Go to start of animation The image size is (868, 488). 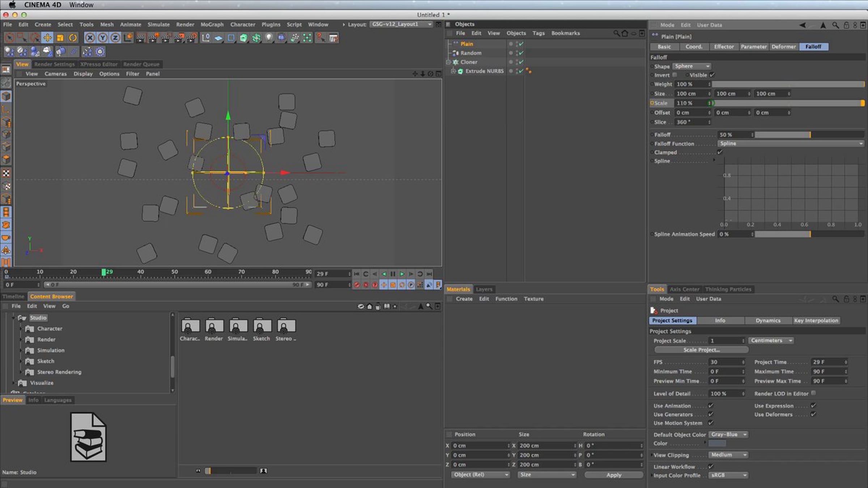coord(357,274)
